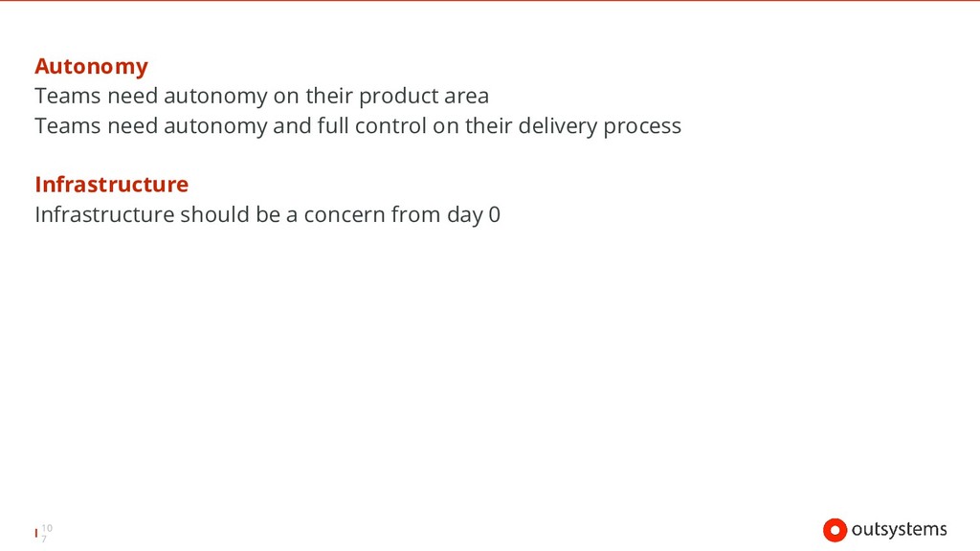This screenshot has width=980, height=551.
Task: Click the words 'full control'
Action: (372, 126)
